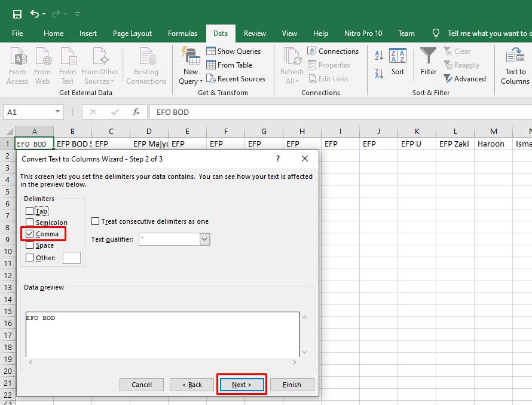Open Advanced filter options
532x405 pixels.
464,79
